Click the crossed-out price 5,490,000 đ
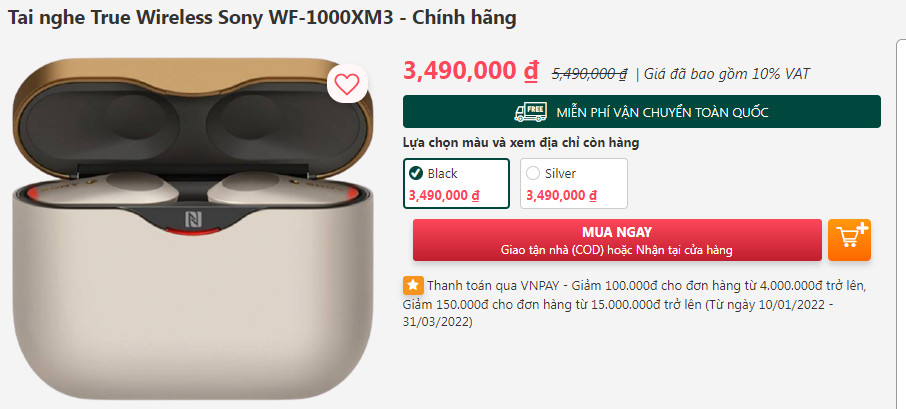Viewport: 906px width, 409px height. tap(589, 74)
